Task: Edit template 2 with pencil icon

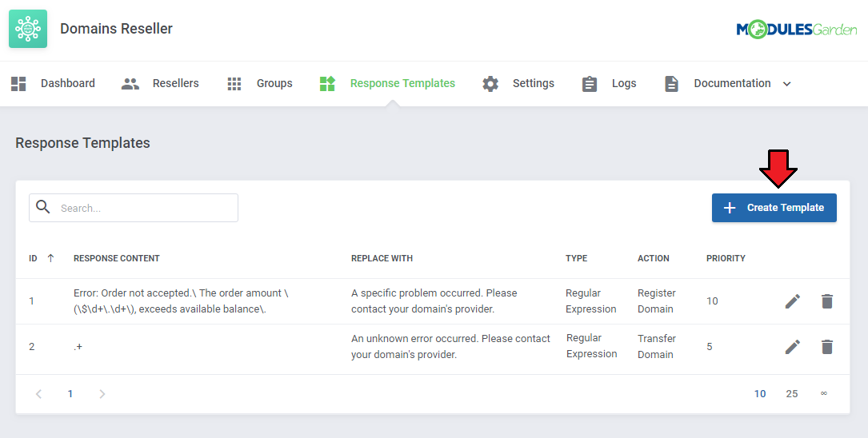Action: tap(793, 347)
